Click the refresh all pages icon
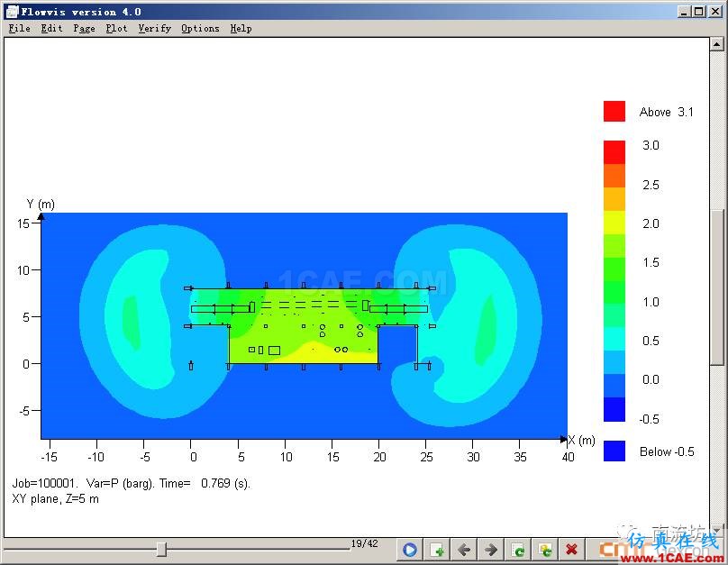Viewport: 728px width, 565px height. pyautogui.click(x=545, y=551)
